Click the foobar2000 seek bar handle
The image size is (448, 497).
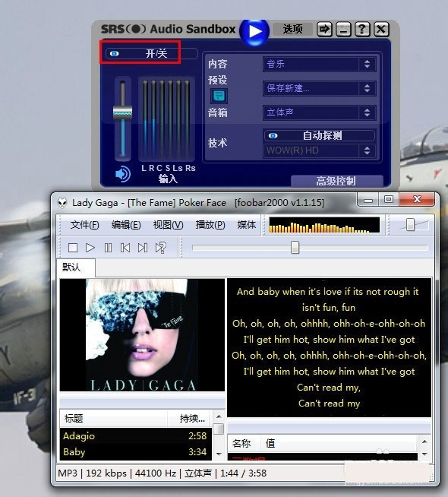295,247
